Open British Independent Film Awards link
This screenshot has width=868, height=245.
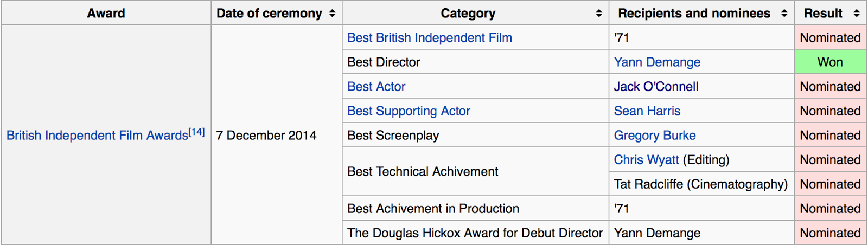(97, 136)
